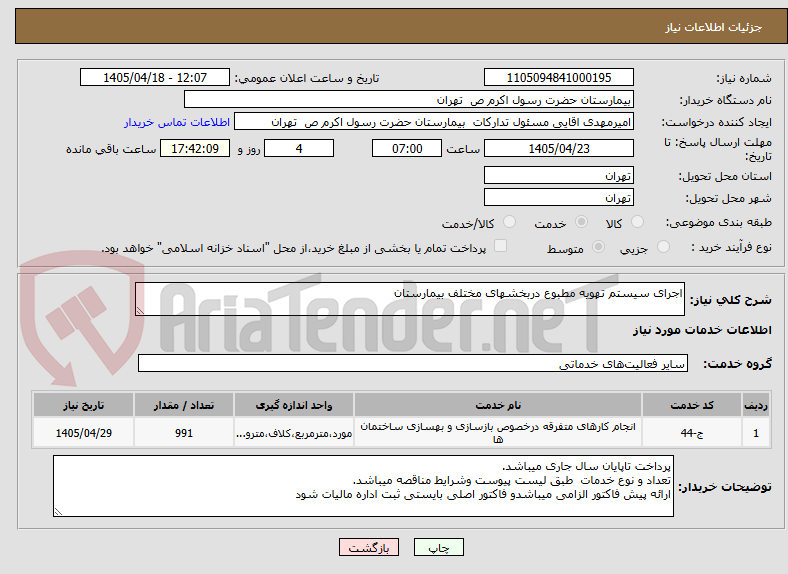Select the متوسط purchase type radio

click(x=598, y=247)
